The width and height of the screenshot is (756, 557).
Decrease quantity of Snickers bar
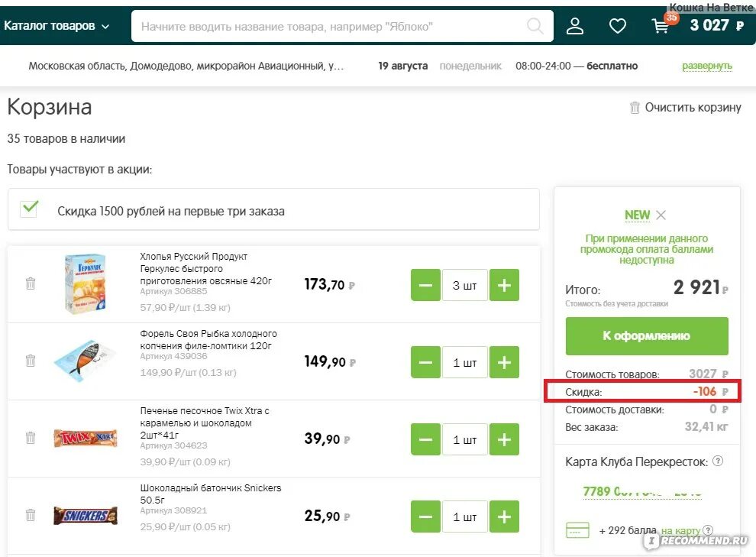[426, 517]
